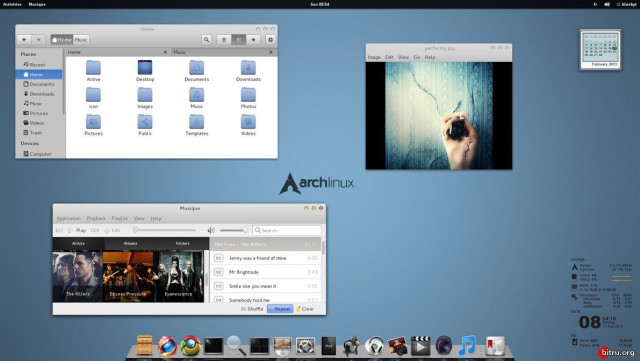Skip to previous track in Musique
The height and width of the screenshot is (361, 640).
pos(60,230)
